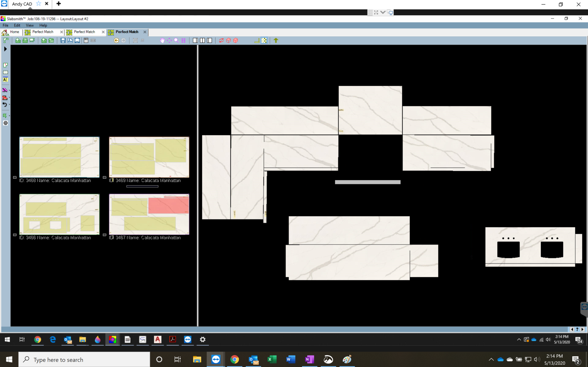This screenshot has width=588, height=367.
Task: Toggle the checkbox beside slab ID 3467
Action: (105, 235)
